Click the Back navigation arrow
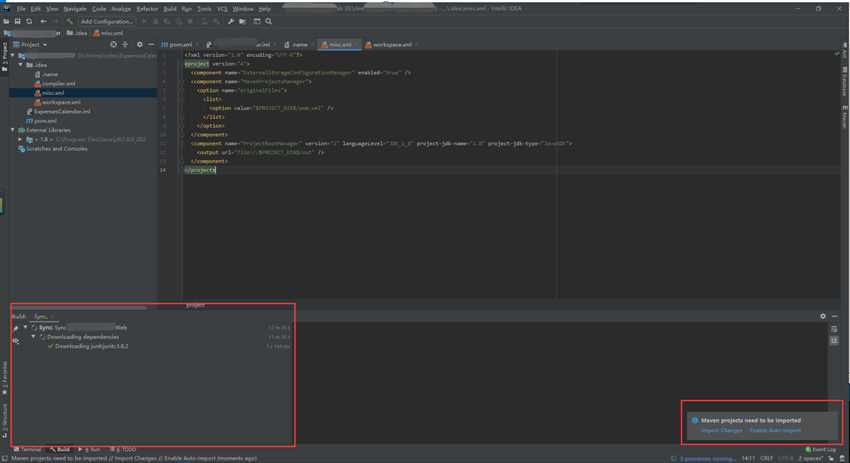The height and width of the screenshot is (463, 850). pos(43,22)
